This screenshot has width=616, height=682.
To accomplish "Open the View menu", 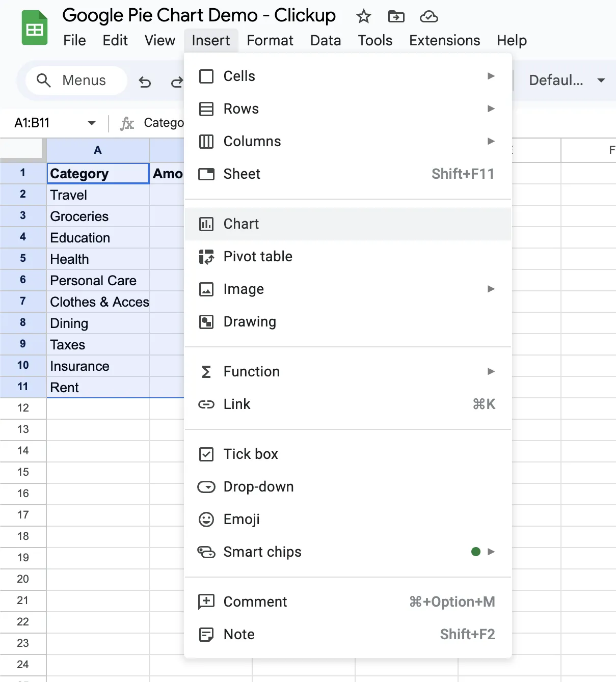I will pos(160,41).
